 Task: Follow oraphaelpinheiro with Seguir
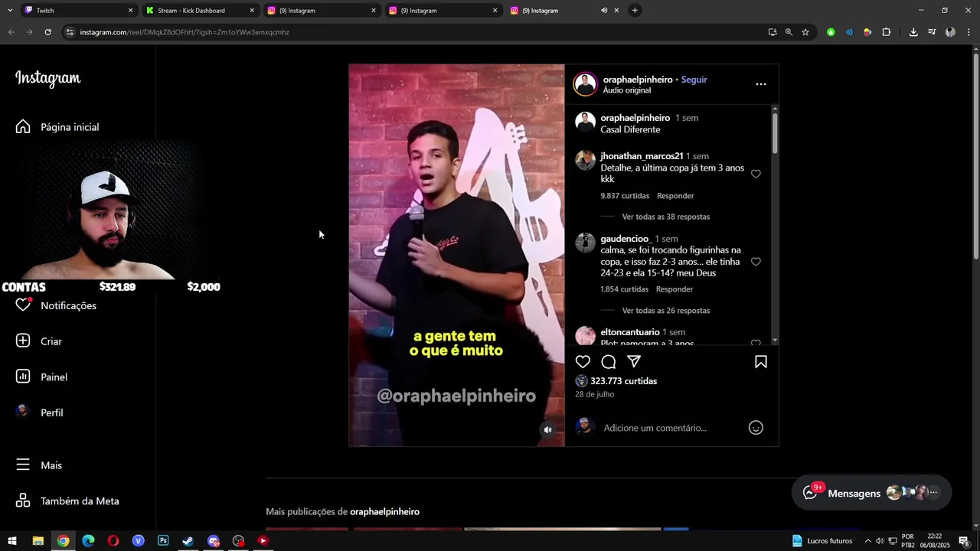(x=694, y=80)
